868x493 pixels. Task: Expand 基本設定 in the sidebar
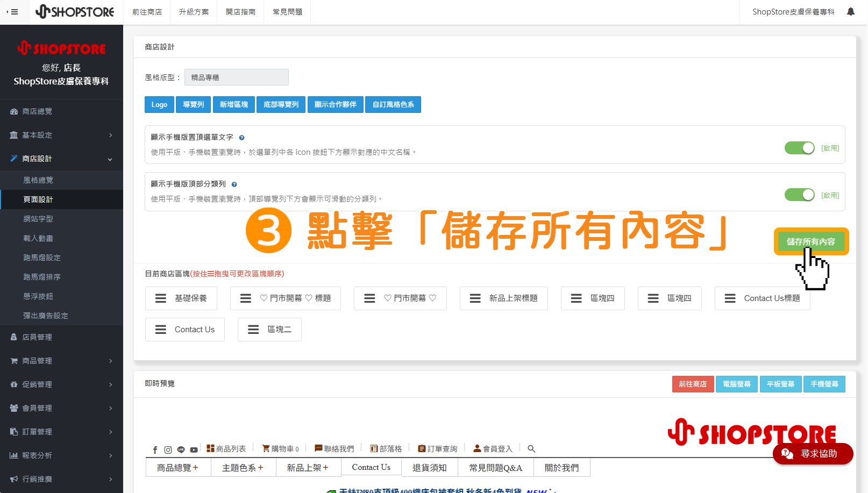(61, 135)
